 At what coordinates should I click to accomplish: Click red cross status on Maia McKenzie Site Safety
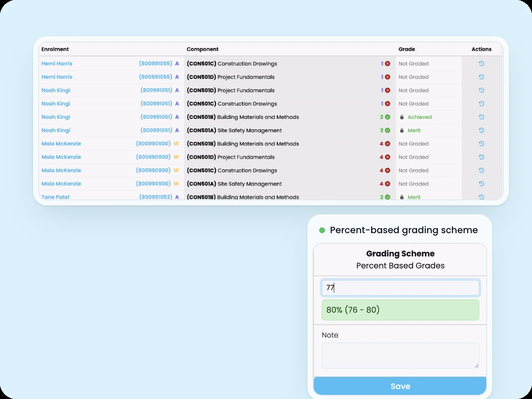click(x=387, y=184)
